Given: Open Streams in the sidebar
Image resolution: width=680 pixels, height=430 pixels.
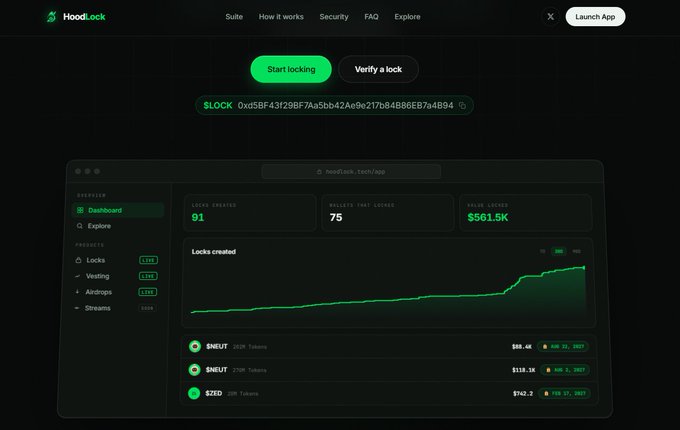Looking at the screenshot, I should coord(98,308).
